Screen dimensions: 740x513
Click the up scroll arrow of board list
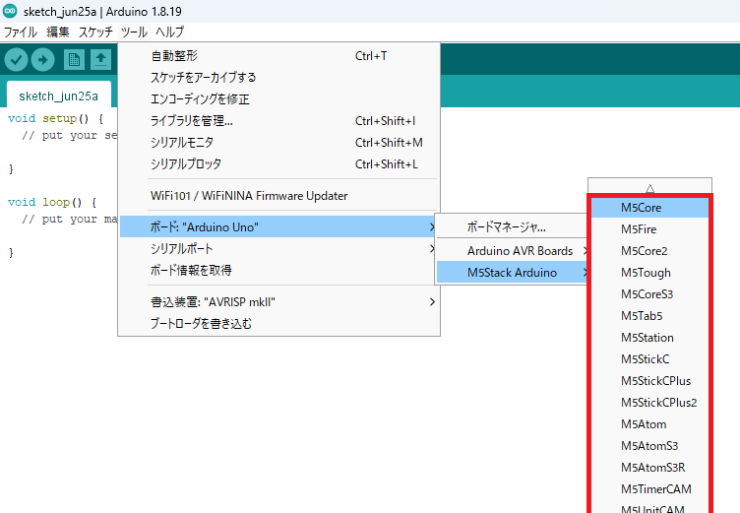pos(650,188)
